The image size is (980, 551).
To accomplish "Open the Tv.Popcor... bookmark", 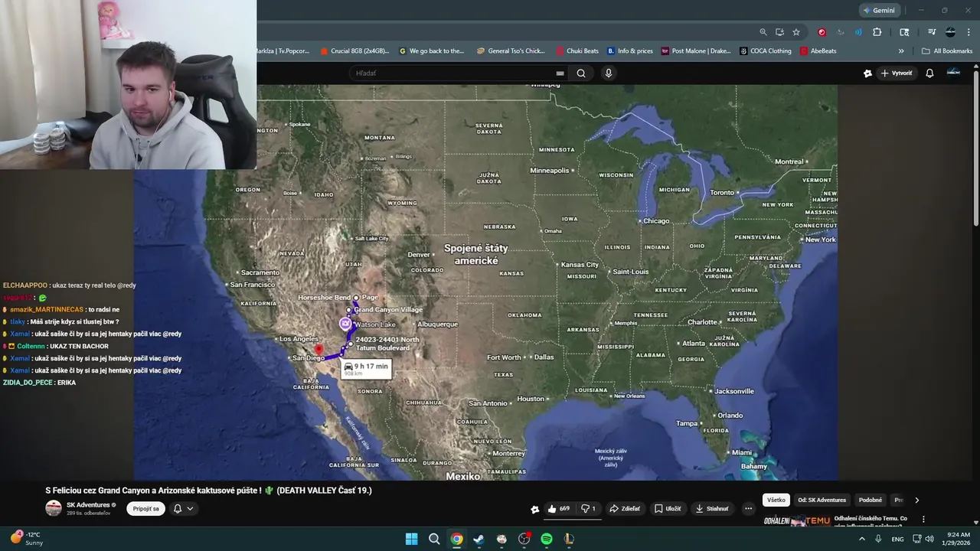I will pos(283,51).
